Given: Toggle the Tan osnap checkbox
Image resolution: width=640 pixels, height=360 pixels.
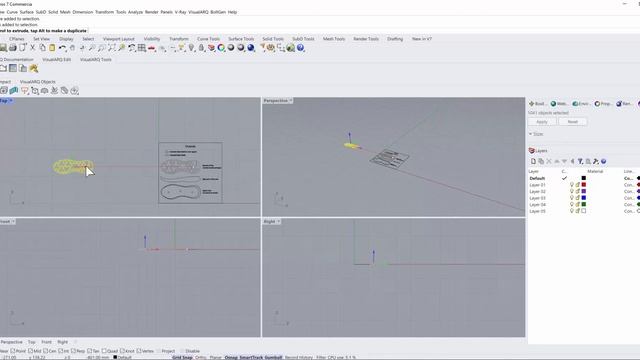Looking at the screenshot, I should tap(89, 351).
